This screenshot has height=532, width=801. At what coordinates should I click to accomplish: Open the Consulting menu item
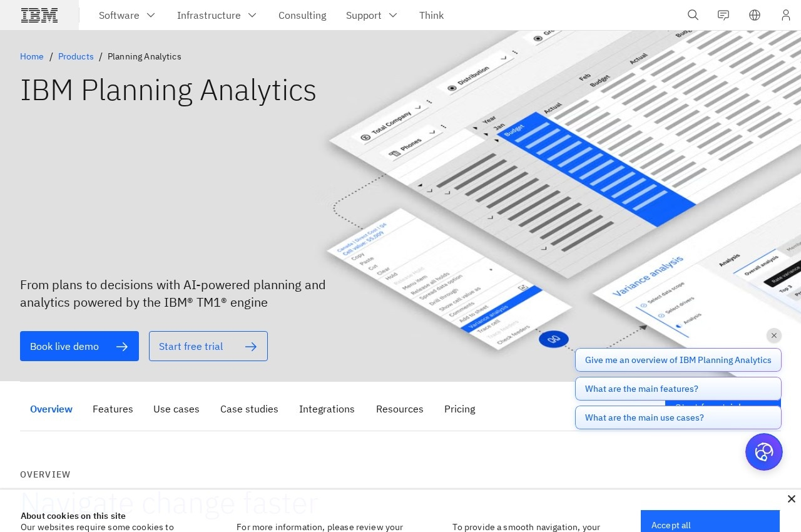point(302,15)
